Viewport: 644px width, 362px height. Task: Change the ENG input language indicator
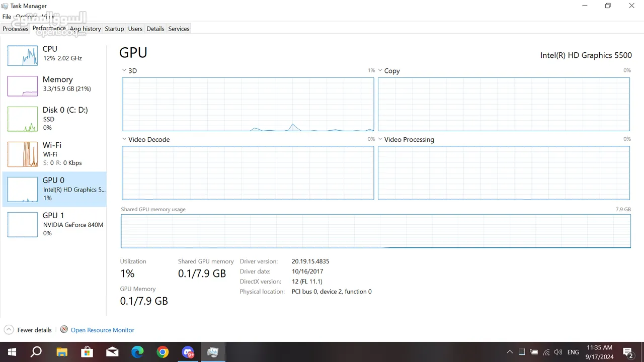[x=573, y=352]
